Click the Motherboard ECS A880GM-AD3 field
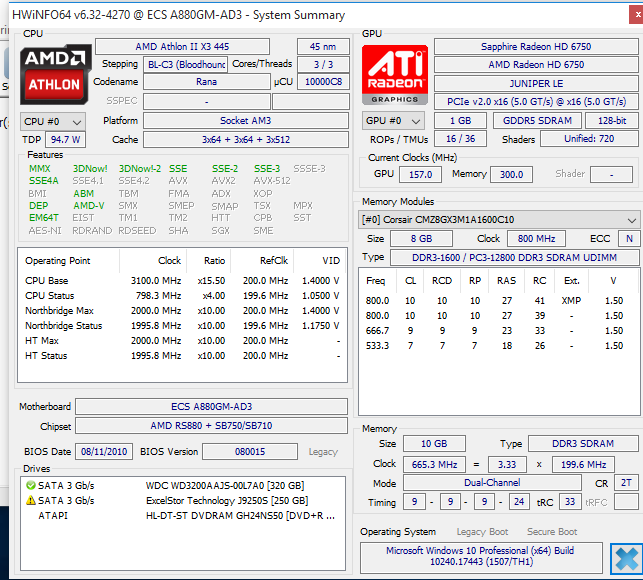This screenshot has height=580, width=643. point(212,406)
